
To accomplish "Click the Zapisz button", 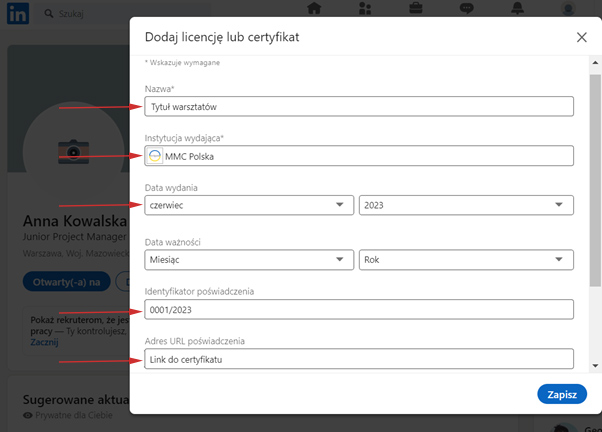I will pos(562,394).
